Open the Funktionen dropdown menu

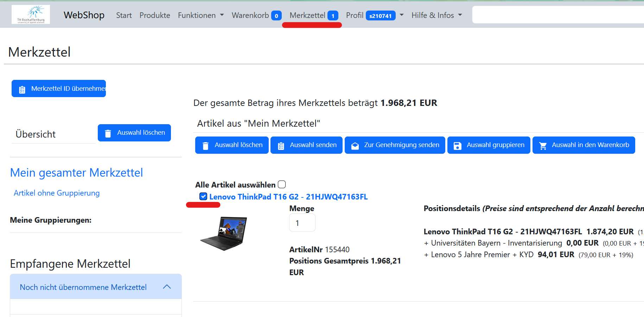pos(201,15)
